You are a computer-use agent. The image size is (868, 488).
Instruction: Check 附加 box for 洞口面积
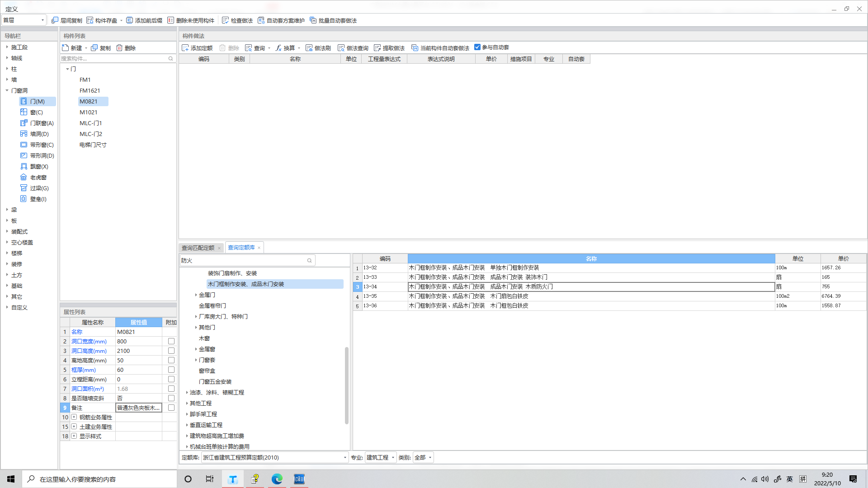coord(171,389)
